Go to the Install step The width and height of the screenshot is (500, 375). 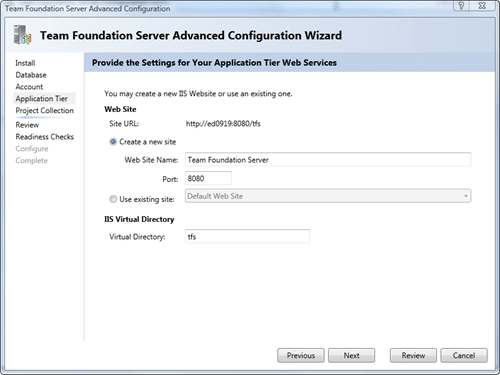25,63
